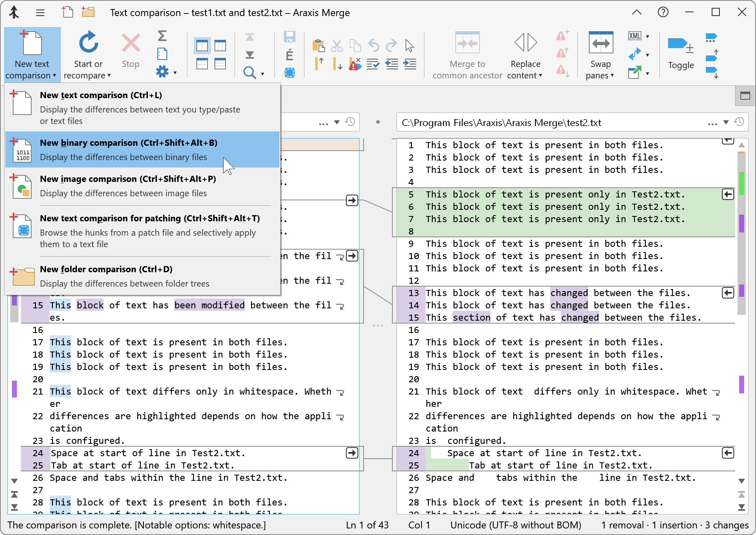
Task: Click the Araxis Merge airplane home icon
Action: pyautogui.click(x=14, y=12)
